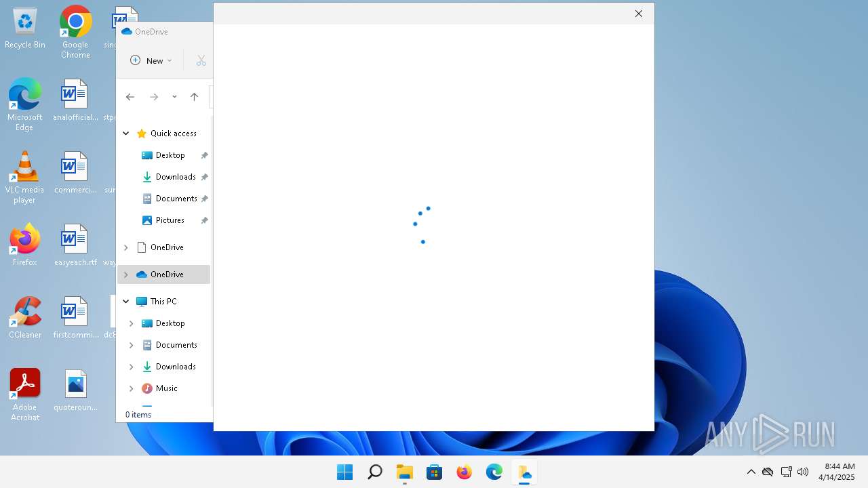Screen dimensions: 868x488
Task: Select the quoteroun image file on desktop
Action: click(75, 390)
